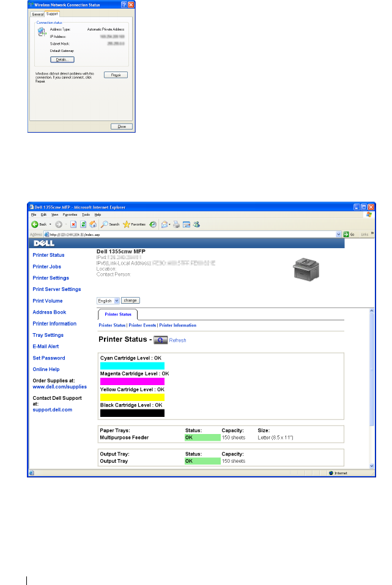
Task: Go back using the Back button
Action: (x=39, y=224)
